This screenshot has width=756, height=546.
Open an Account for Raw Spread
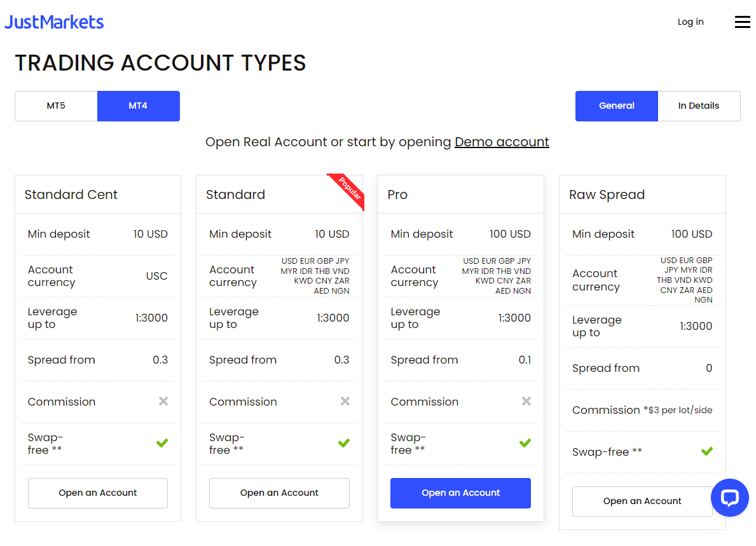click(x=642, y=502)
